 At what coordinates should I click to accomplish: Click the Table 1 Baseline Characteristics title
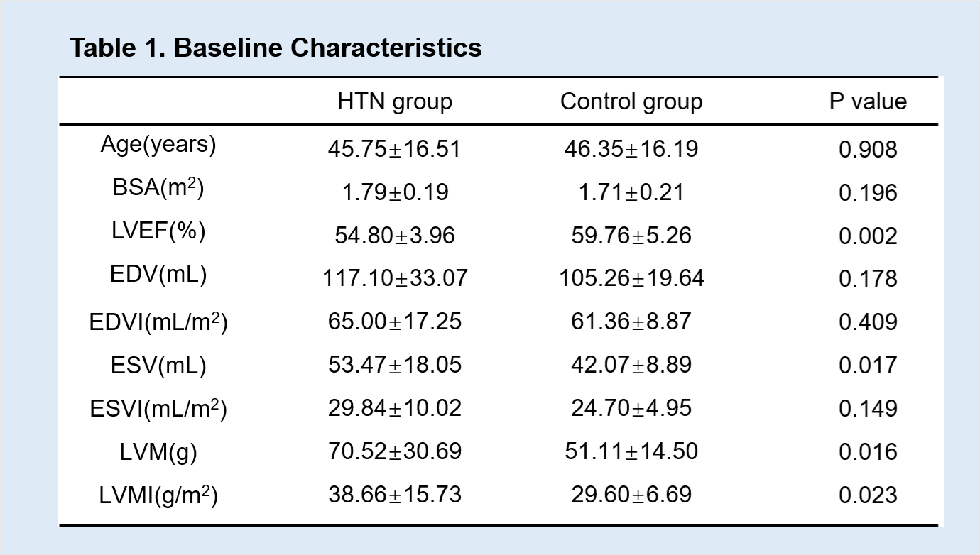tap(276, 48)
